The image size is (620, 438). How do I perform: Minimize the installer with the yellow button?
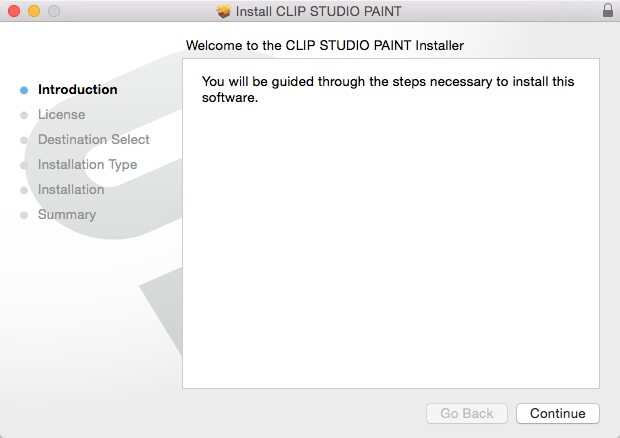point(33,11)
